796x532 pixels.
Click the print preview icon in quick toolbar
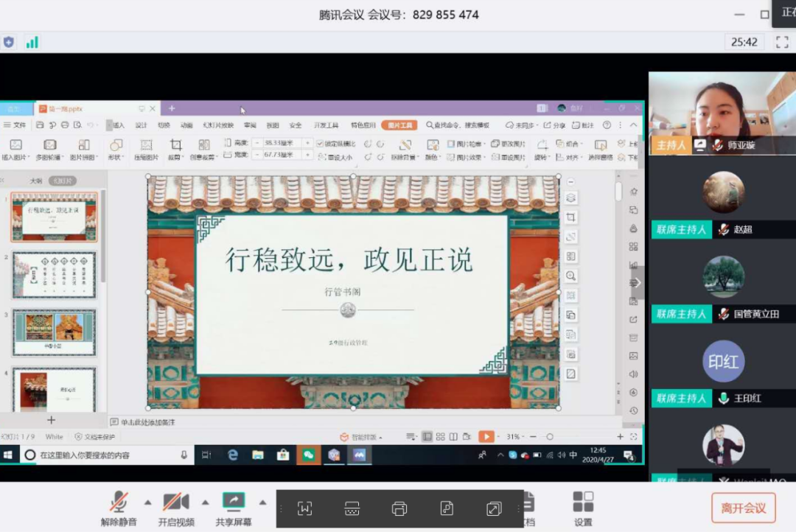tap(77, 125)
